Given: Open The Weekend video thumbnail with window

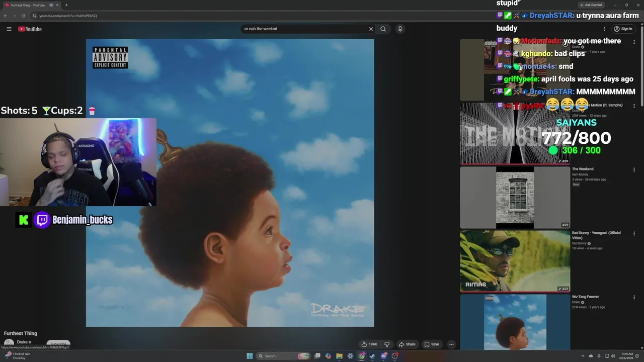Looking at the screenshot, I should 515,197.
